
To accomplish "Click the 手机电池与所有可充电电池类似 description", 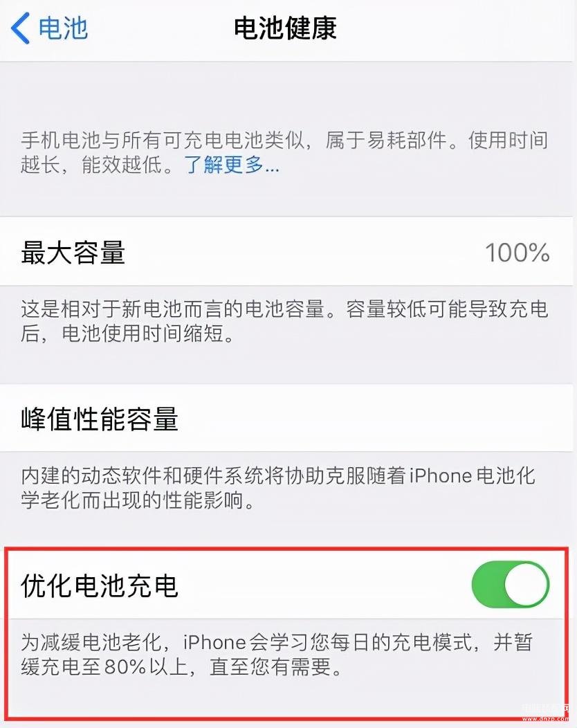I will coord(284,152).
